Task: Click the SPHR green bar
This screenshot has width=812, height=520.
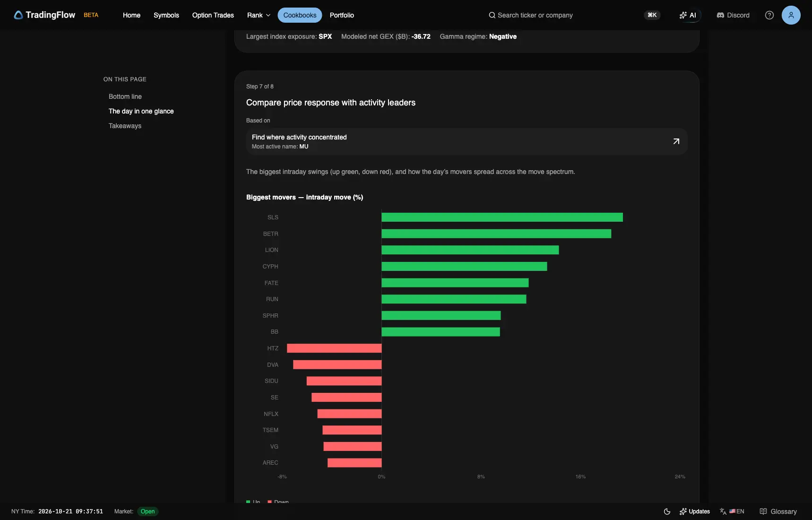Action: point(441,315)
